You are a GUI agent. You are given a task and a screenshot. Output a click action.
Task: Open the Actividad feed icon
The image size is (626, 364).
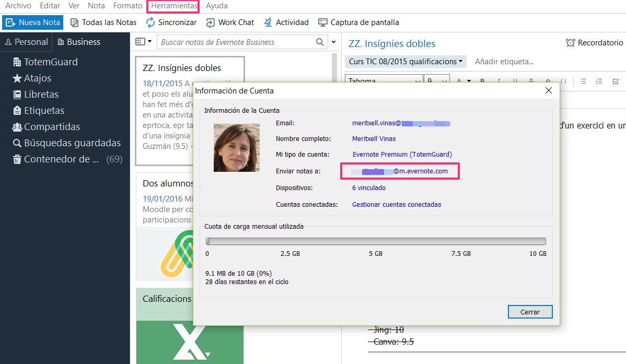[268, 22]
